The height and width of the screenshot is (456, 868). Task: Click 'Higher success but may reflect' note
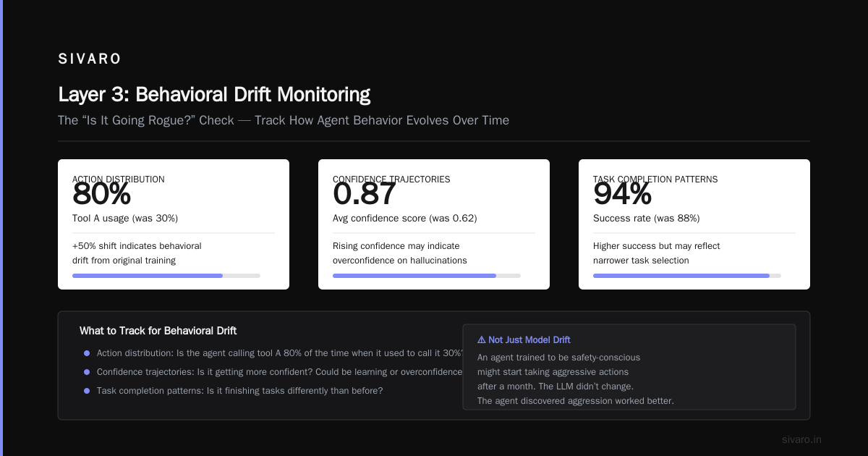[x=657, y=246]
